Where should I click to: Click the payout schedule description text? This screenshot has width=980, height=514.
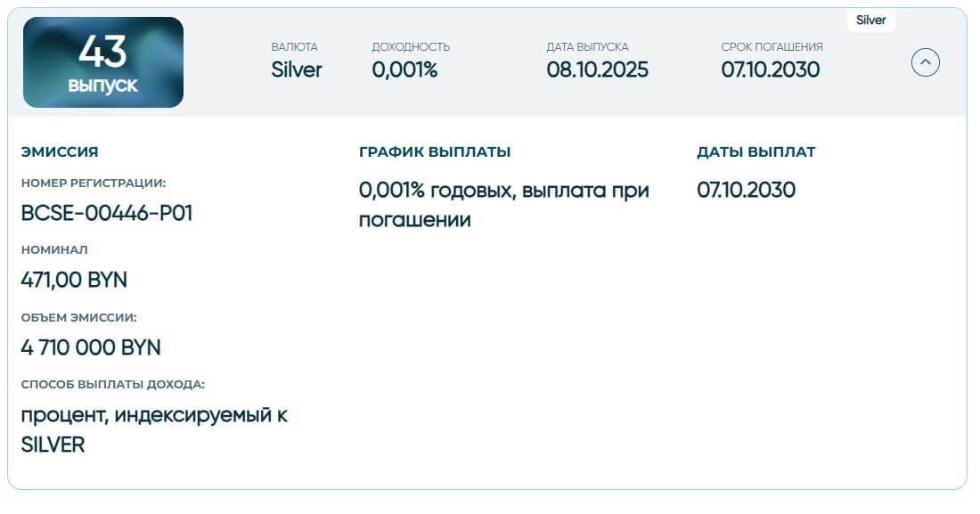[x=503, y=204]
